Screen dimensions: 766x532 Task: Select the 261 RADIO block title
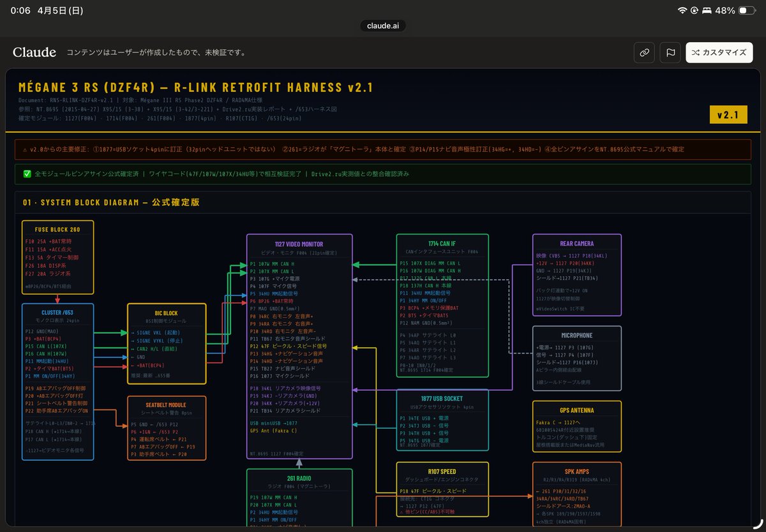pos(299,478)
